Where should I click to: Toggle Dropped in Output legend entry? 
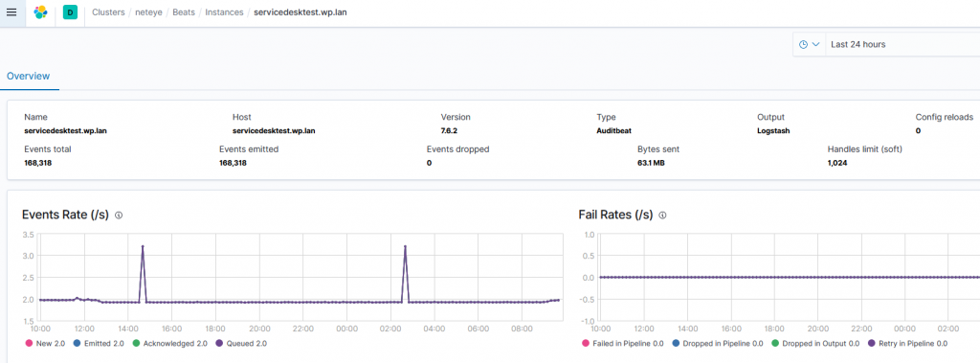[815, 344]
